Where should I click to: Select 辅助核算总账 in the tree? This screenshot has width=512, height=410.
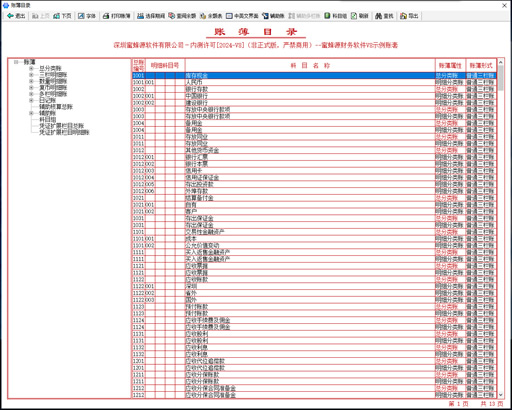click(x=56, y=107)
